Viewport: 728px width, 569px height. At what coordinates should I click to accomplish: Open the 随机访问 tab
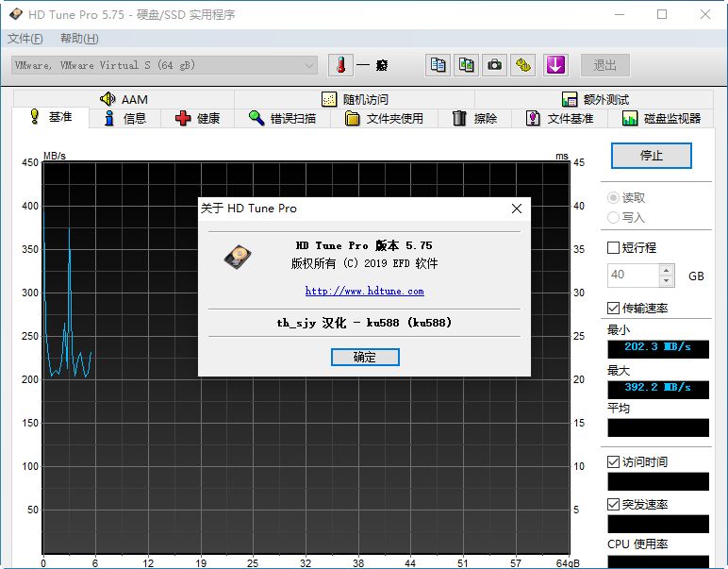355,99
